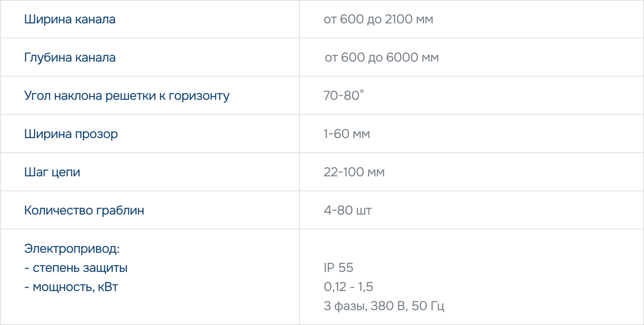
Task: Select the '22-100 мм' chain pitch value
Action: point(354,172)
